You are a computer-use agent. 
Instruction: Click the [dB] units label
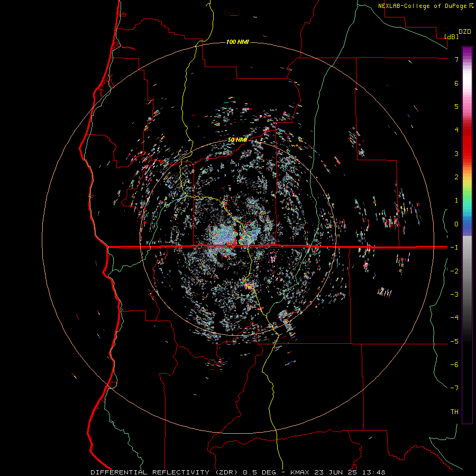pyautogui.click(x=451, y=37)
